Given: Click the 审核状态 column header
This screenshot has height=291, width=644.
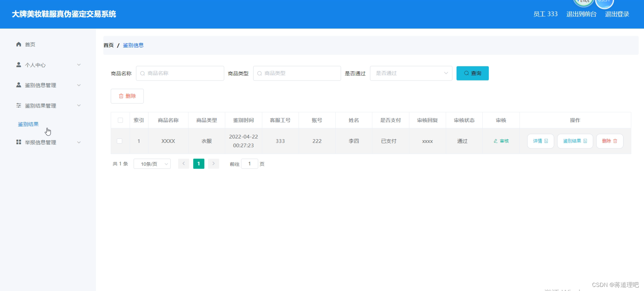Looking at the screenshot, I should click(x=464, y=120).
